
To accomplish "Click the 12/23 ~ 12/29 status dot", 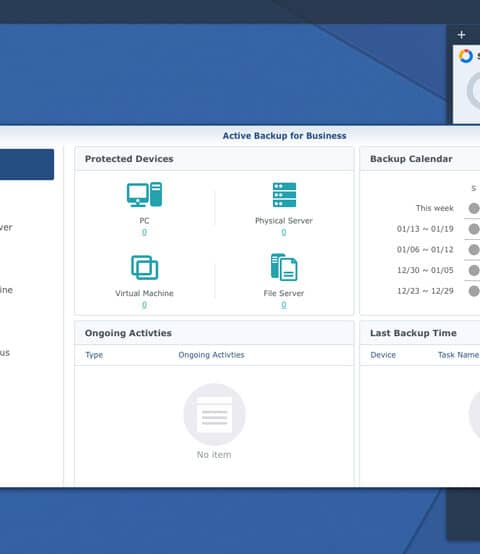I will (474, 291).
